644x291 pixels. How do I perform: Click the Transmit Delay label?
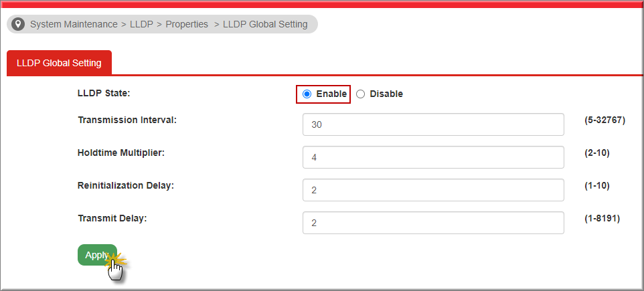click(x=112, y=218)
